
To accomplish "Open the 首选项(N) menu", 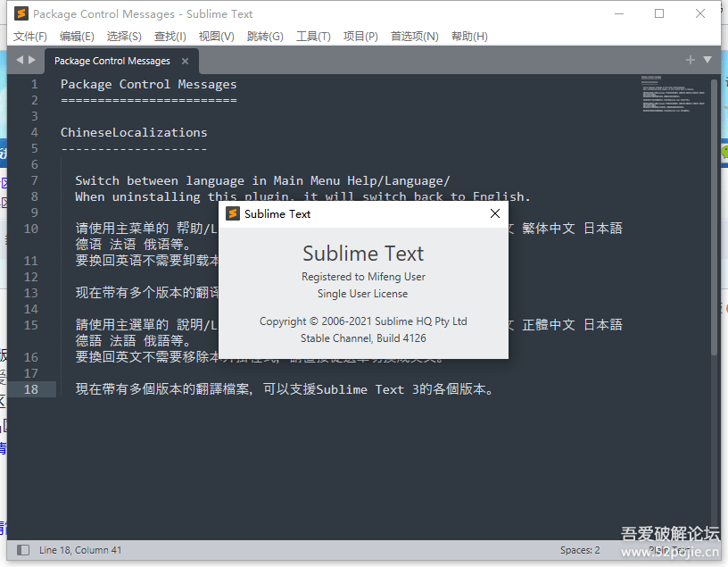I will point(415,36).
